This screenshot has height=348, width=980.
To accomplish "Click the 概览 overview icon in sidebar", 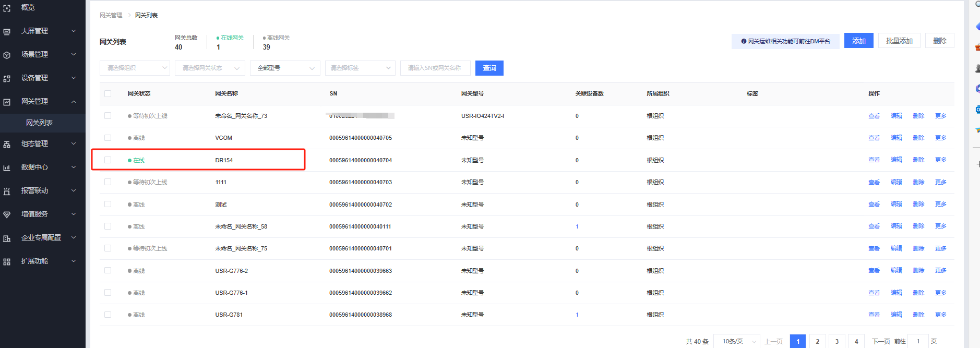I will [x=7, y=8].
